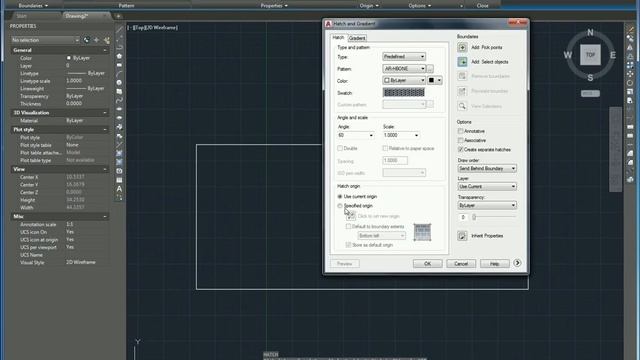Viewport: 640px width, 360px height.
Task: Click the OK button
Action: coord(427,264)
